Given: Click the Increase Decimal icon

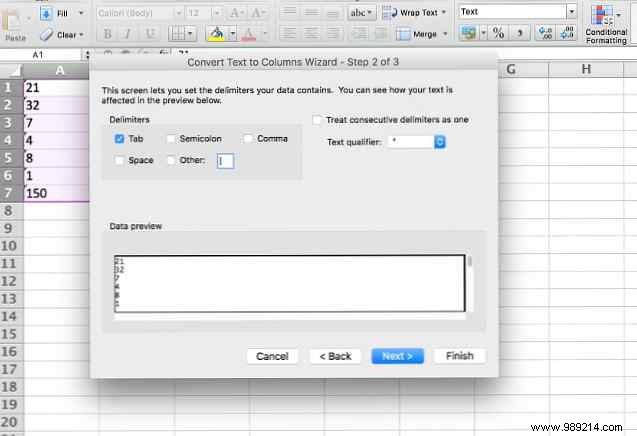Looking at the screenshot, I should pyautogui.click(x=545, y=33).
